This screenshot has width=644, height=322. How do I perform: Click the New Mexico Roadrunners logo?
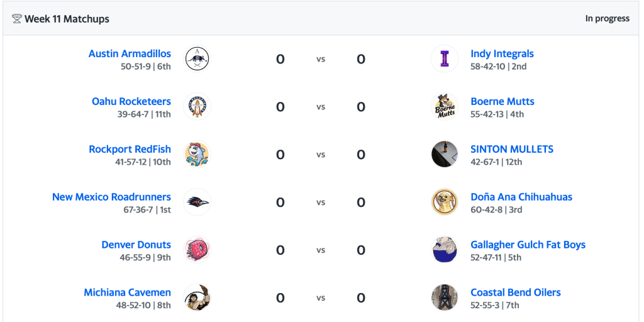(197, 203)
